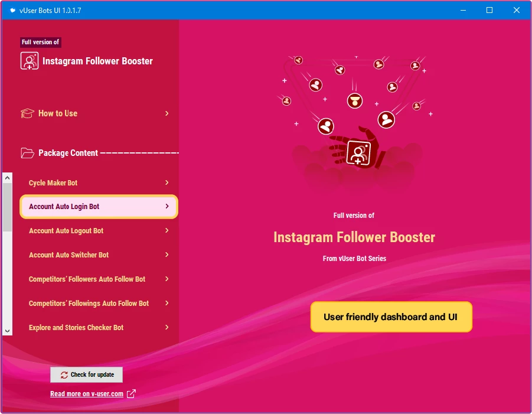
Task: Click Check for update button
Action: pyautogui.click(x=87, y=374)
